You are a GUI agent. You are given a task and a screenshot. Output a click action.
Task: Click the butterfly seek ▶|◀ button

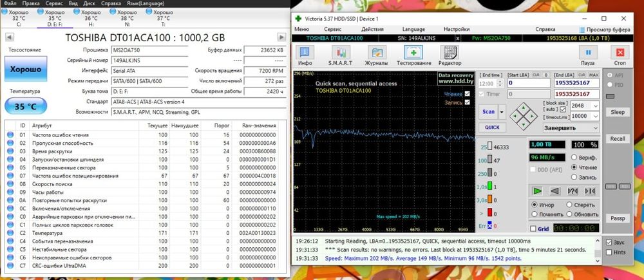pyautogui.click(x=590, y=191)
